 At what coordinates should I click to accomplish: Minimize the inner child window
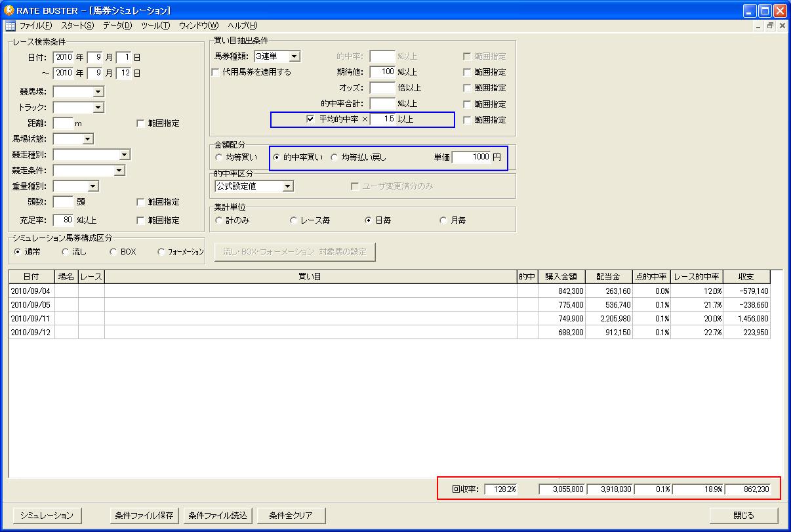[759, 26]
